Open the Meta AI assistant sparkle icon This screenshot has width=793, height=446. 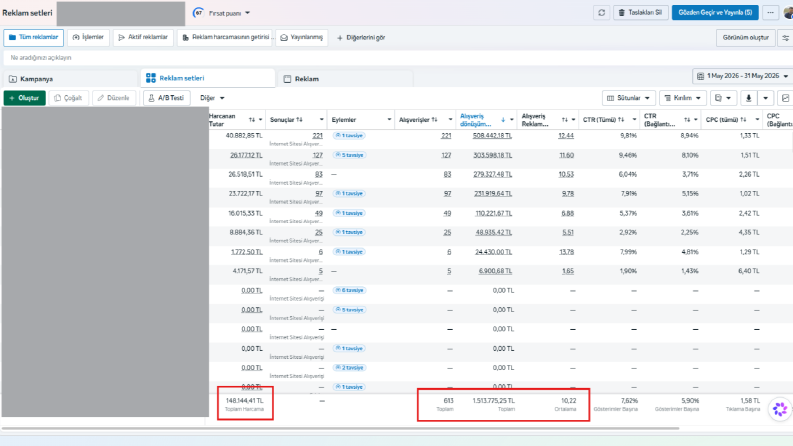780,409
